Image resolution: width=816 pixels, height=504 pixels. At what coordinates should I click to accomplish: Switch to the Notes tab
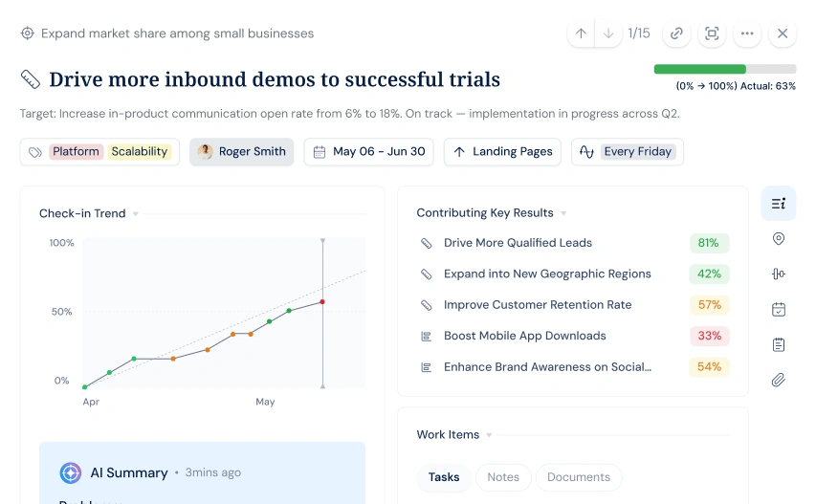click(503, 477)
